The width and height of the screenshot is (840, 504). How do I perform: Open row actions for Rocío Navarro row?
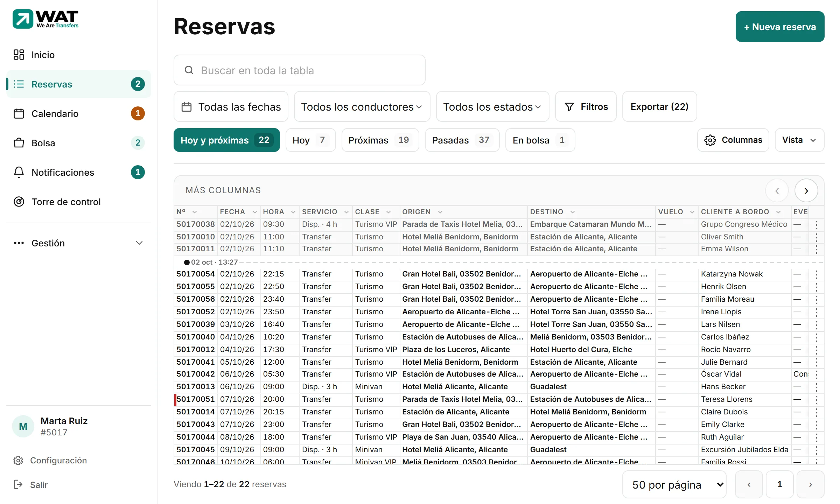coord(817,350)
